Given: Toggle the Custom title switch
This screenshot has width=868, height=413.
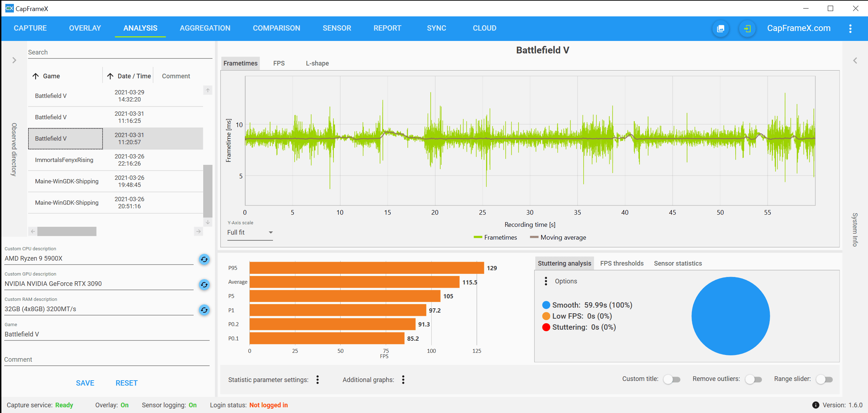Looking at the screenshot, I should [x=672, y=379].
